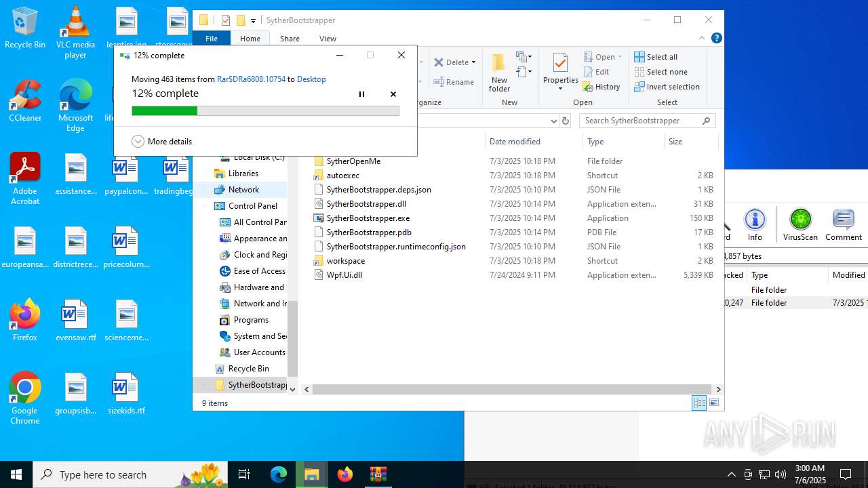Sort by Date modified column
The image size is (868, 488).
(534, 142)
